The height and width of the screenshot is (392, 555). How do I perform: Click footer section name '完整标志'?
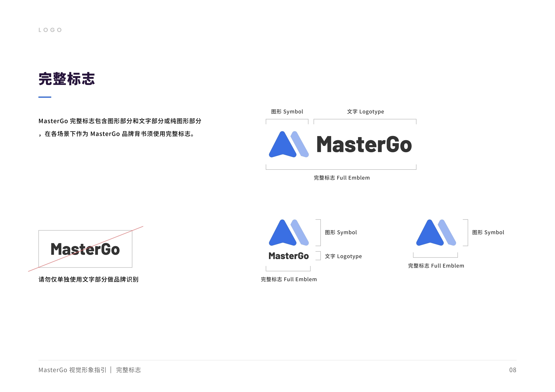(128, 370)
